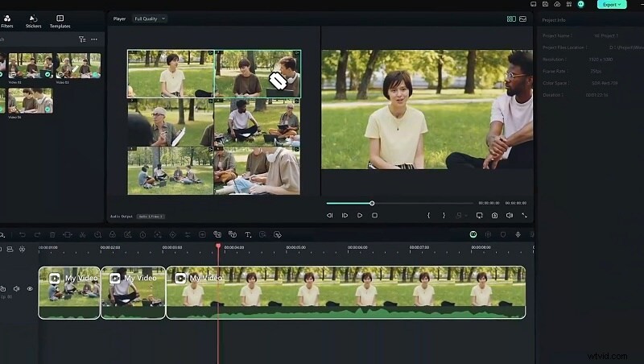The width and height of the screenshot is (644, 364).
Task: Mute the video track audio
Action: point(16,289)
